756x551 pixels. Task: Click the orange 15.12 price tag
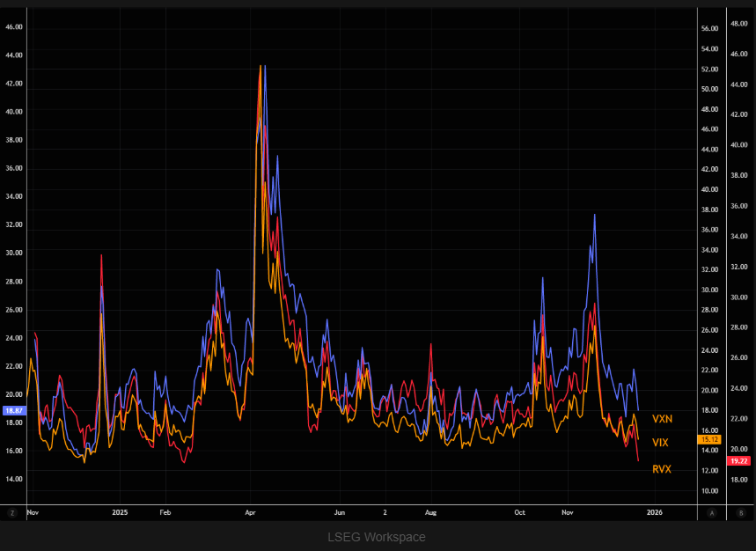709,438
